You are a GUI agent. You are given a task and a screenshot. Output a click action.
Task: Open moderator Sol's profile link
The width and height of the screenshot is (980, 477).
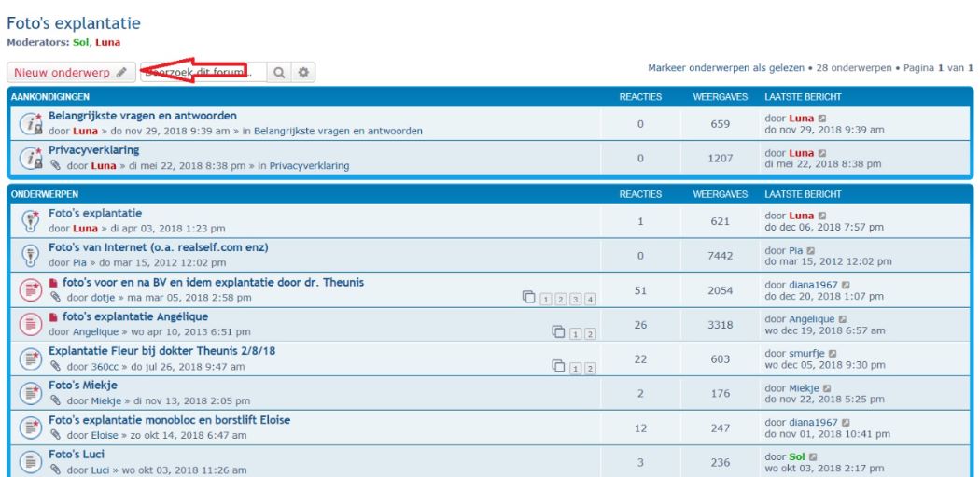pyautogui.click(x=79, y=42)
